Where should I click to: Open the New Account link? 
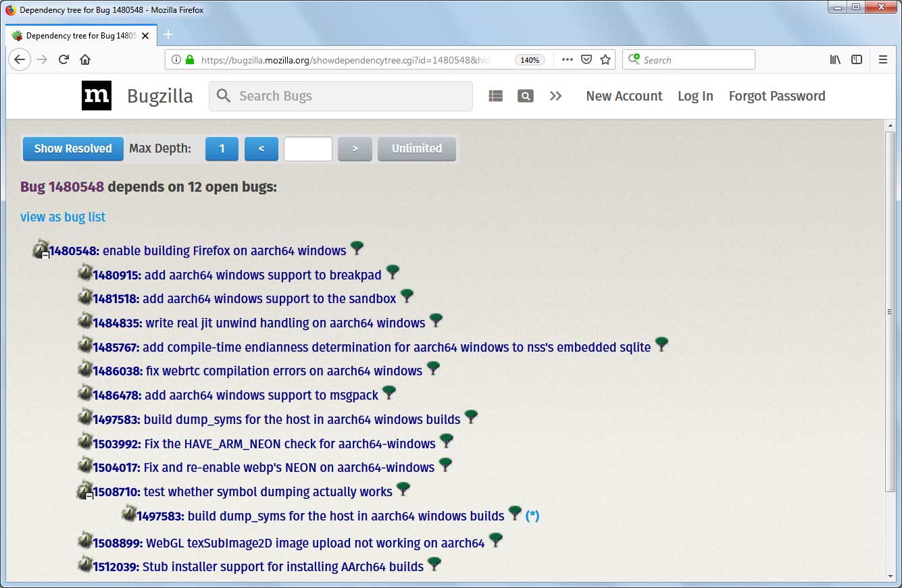pyautogui.click(x=624, y=96)
